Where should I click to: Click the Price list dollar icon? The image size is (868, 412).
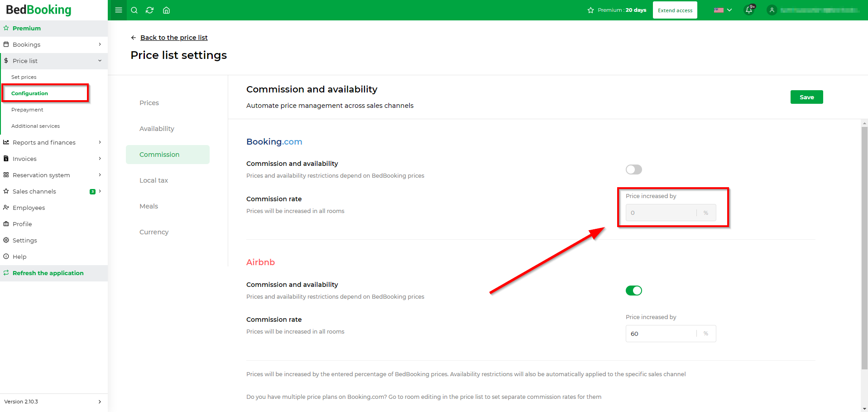coord(6,61)
